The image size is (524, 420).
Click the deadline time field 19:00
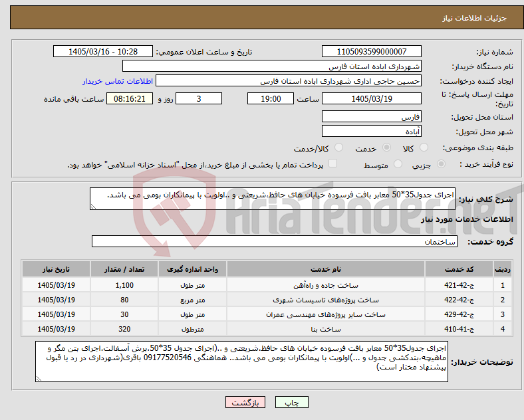(x=271, y=98)
